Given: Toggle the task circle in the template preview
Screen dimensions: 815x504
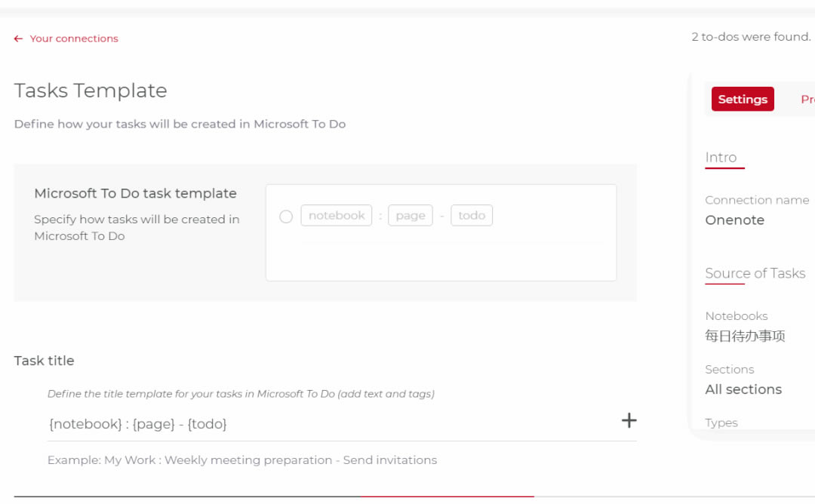Looking at the screenshot, I should coord(286,217).
